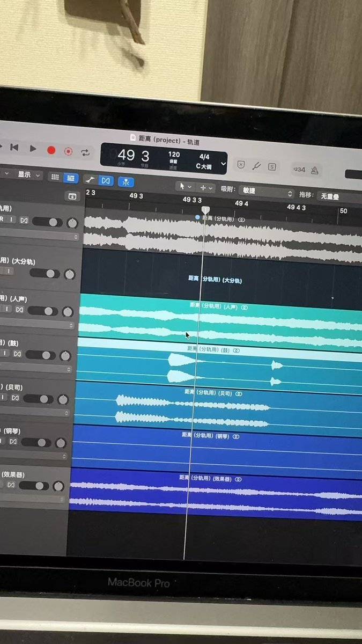Select the 距离 (分轨用) (钢琴) region
The width and height of the screenshot is (362, 644).
coord(216,452)
